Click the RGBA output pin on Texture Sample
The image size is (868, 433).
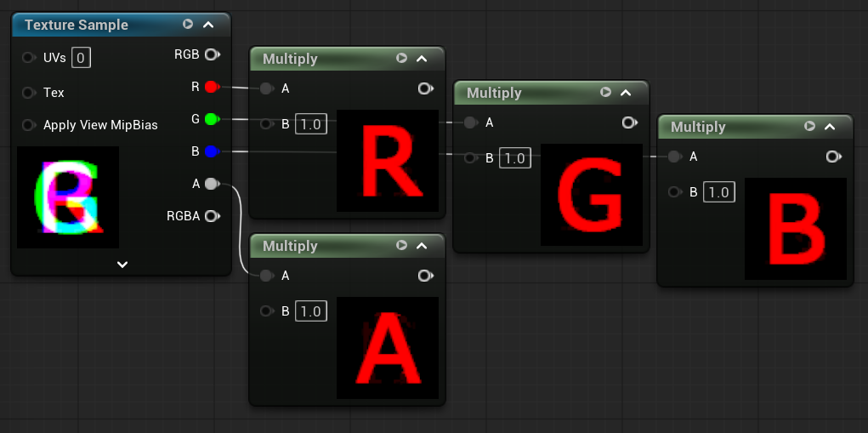tap(211, 216)
